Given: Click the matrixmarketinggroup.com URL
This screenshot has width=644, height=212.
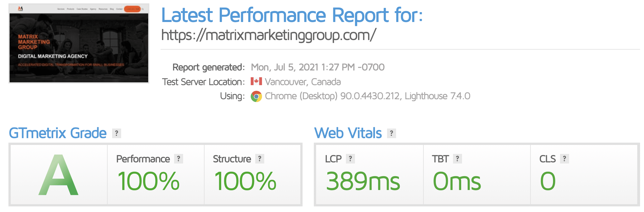Looking at the screenshot, I should 268,35.
